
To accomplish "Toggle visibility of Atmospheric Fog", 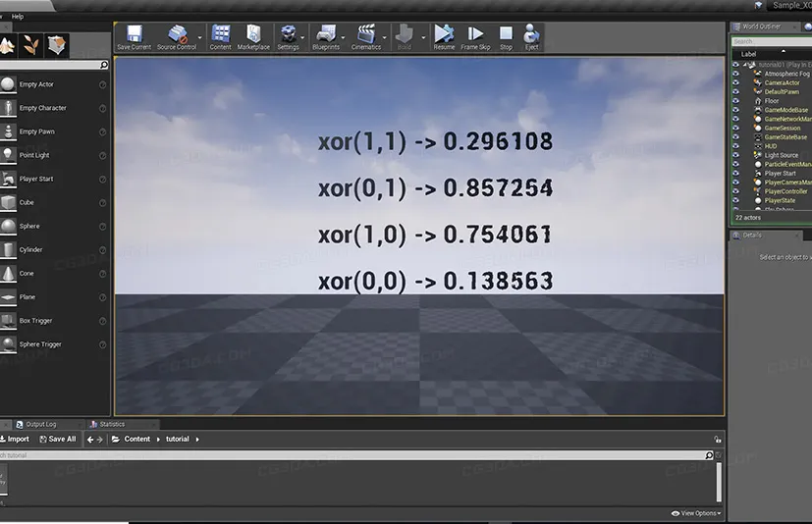I will pyautogui.click(x=735, y=74).
